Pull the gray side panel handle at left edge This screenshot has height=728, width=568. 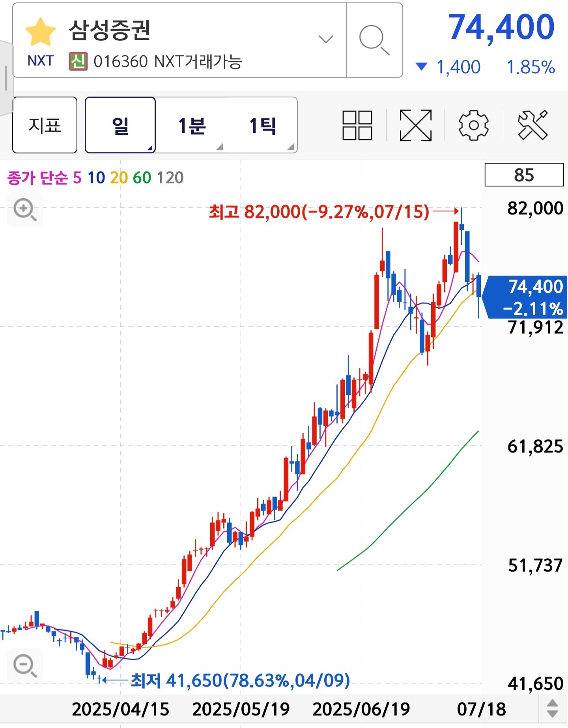6,78
